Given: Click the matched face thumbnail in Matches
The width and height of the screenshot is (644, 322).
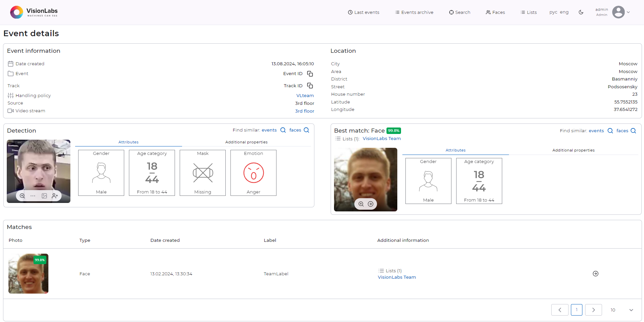Looking at the screenshot, I should pyautogui.click(x=28, y=274).
